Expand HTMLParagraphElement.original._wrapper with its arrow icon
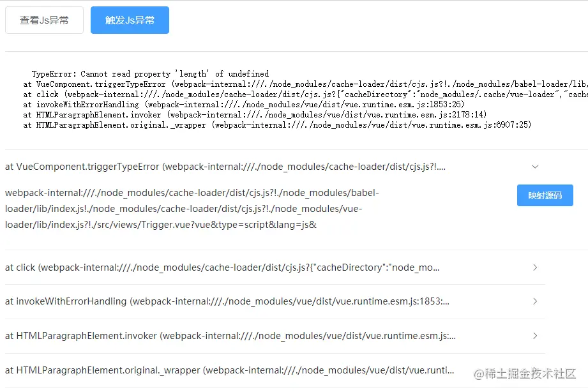 [x=535, y=370]
